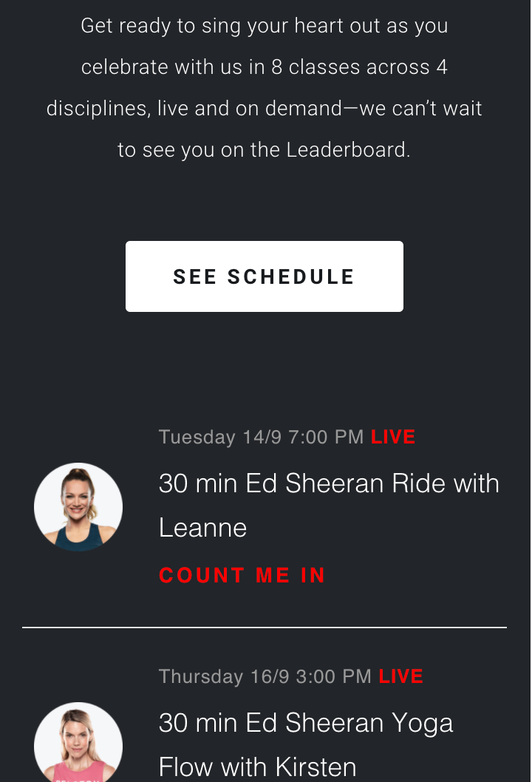Open instructor Leanne's profile photo

[78, 507]
